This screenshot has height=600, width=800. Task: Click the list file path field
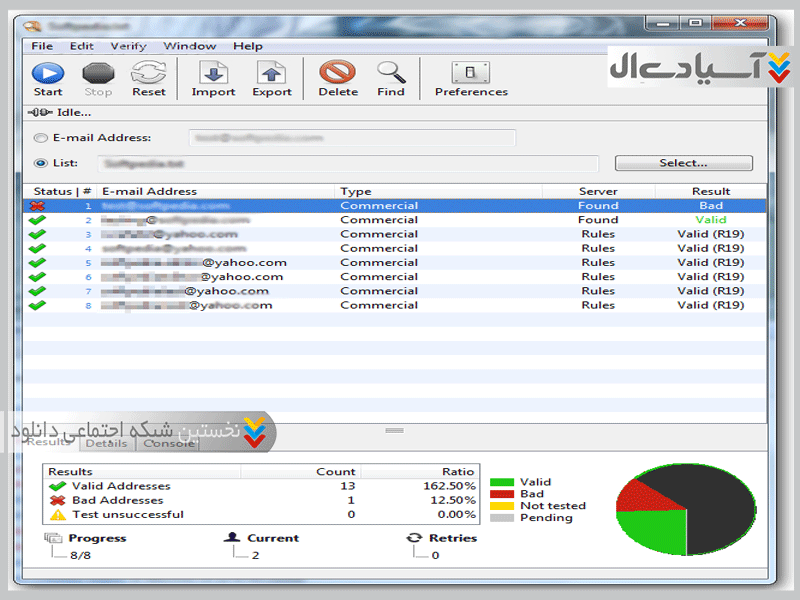pos(348,163)
